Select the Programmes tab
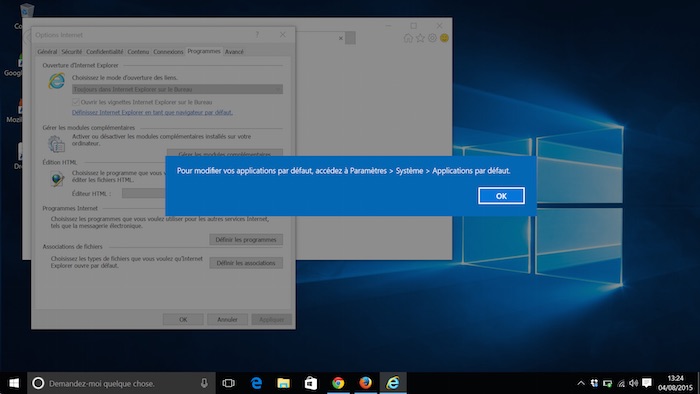 204,51
